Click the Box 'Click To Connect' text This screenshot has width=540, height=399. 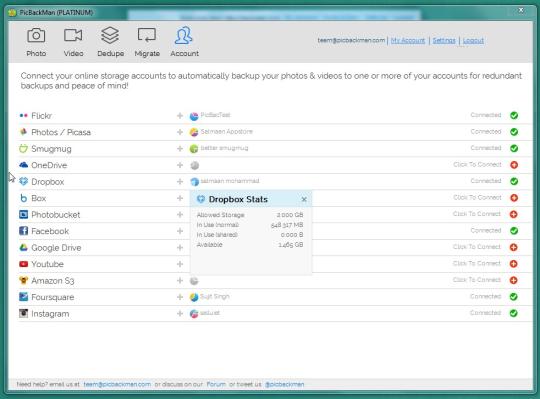click(477, 198)
